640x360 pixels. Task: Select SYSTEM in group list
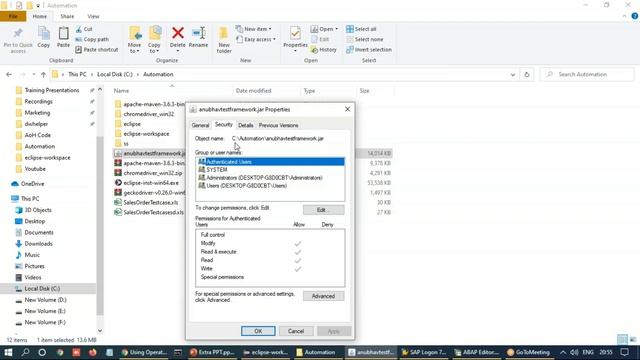[271, 170]
